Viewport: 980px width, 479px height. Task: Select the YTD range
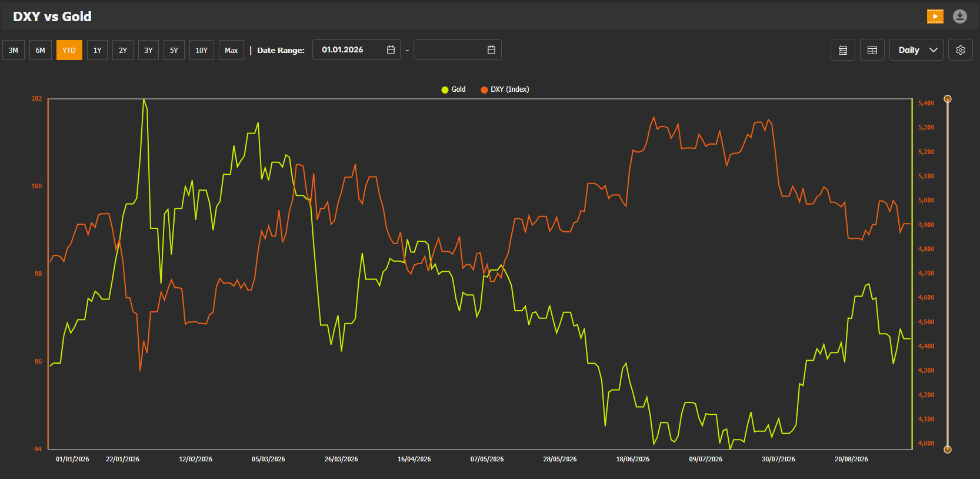click(x=69, y=50)
